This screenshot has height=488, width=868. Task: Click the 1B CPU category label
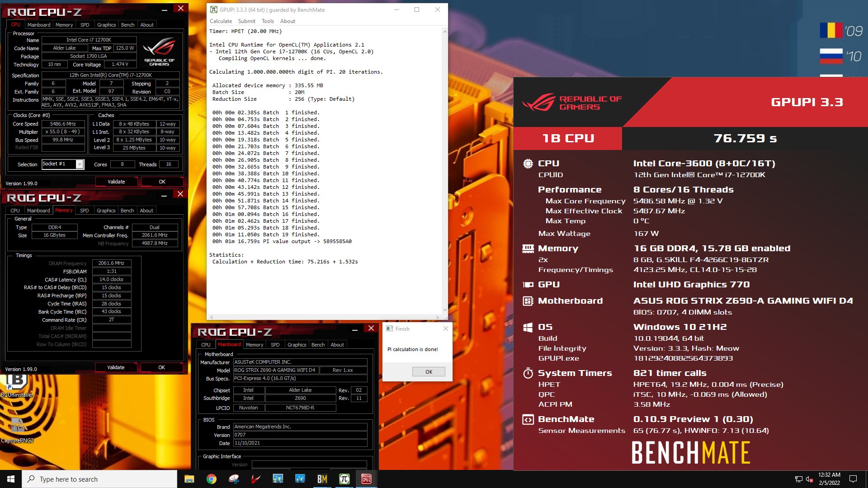point(568,138)
